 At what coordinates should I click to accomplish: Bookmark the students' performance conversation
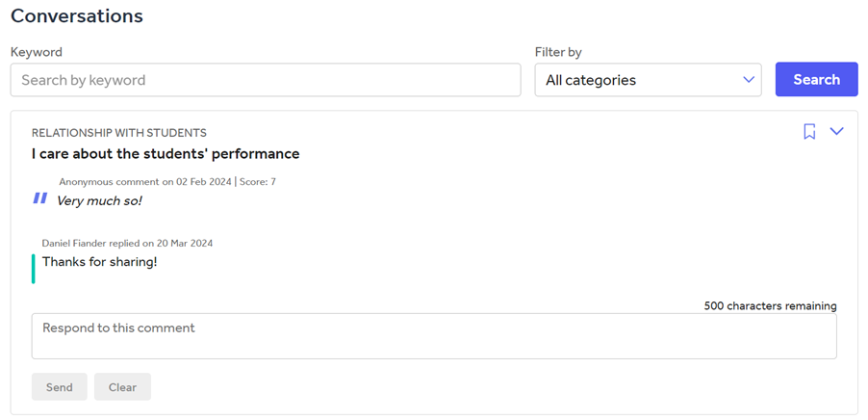pos(809,132)
